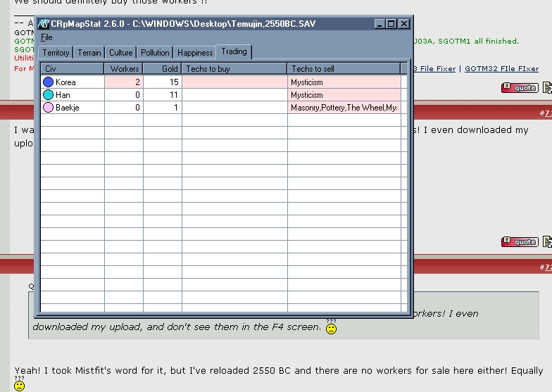The height and width of the screenshot is (392, 552).
Task: Switch to the Territory tab
Action: (56, 53)
